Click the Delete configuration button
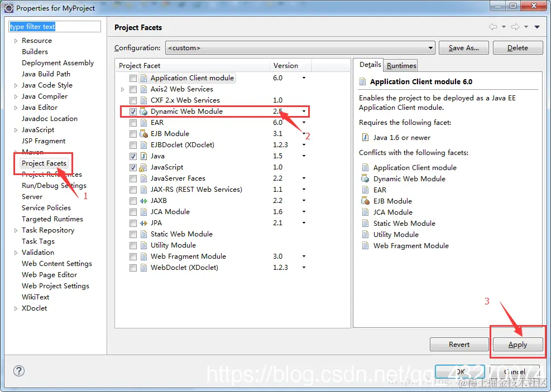Screen dimensions: 551x392 [x=518, y=48]
